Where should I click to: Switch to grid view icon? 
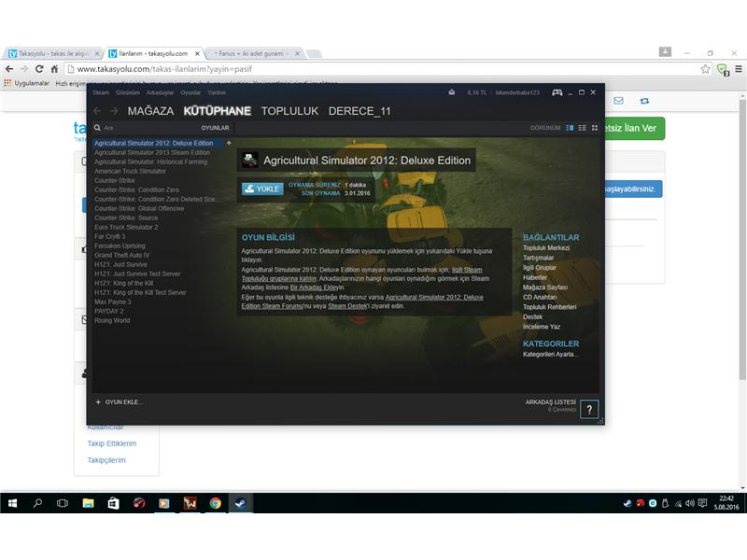[595, 128]
